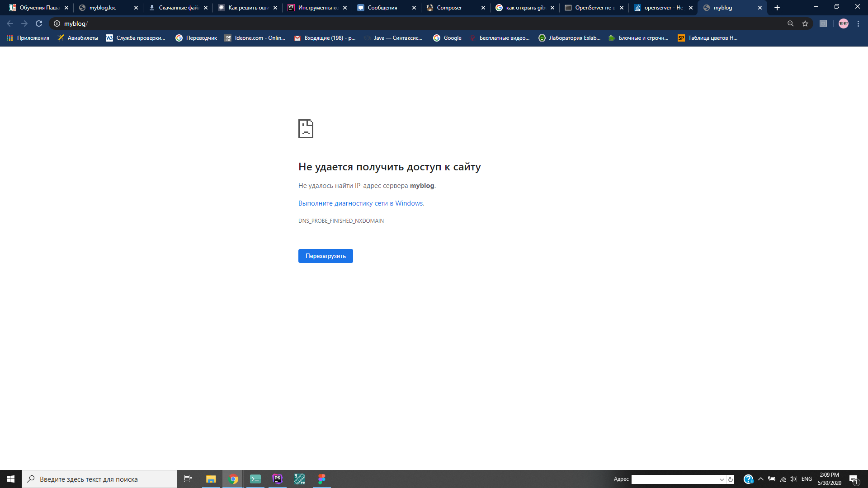Click the bookmark star icon
The height and width of the screenshot is (488, 868).
pos(805,23)
